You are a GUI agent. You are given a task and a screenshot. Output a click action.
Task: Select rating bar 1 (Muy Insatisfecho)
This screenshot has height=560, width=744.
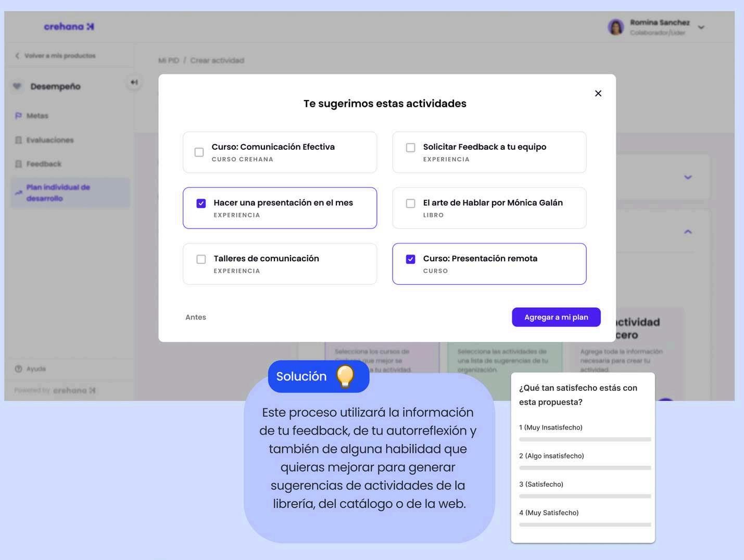point(585,439)
